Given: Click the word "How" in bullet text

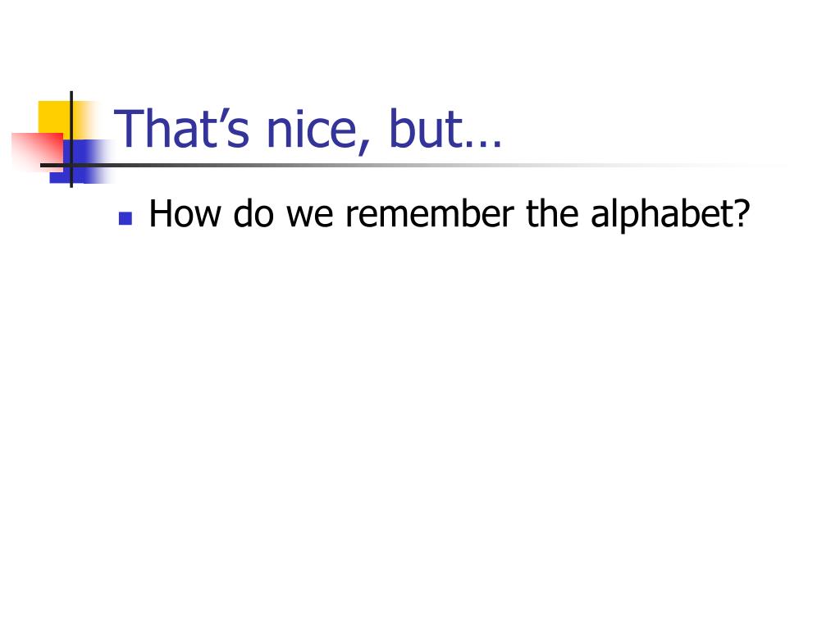Looking at the screenshot, I should click(185, 214).
